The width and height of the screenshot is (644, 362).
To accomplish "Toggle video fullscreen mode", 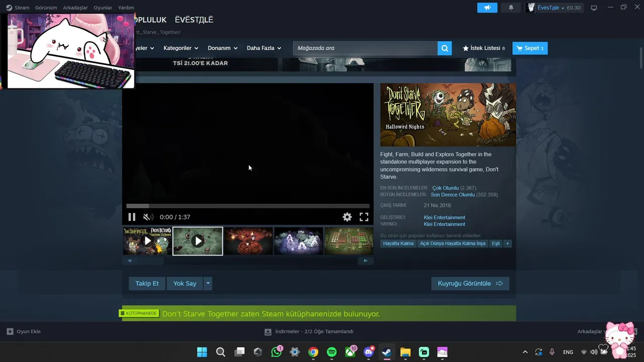I will point(364,217).
